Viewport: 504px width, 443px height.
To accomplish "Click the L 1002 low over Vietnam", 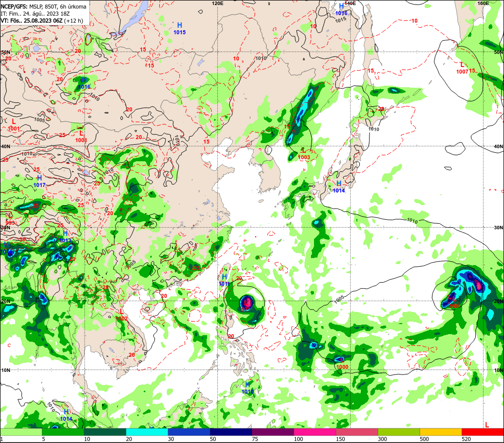I will 121,314.
